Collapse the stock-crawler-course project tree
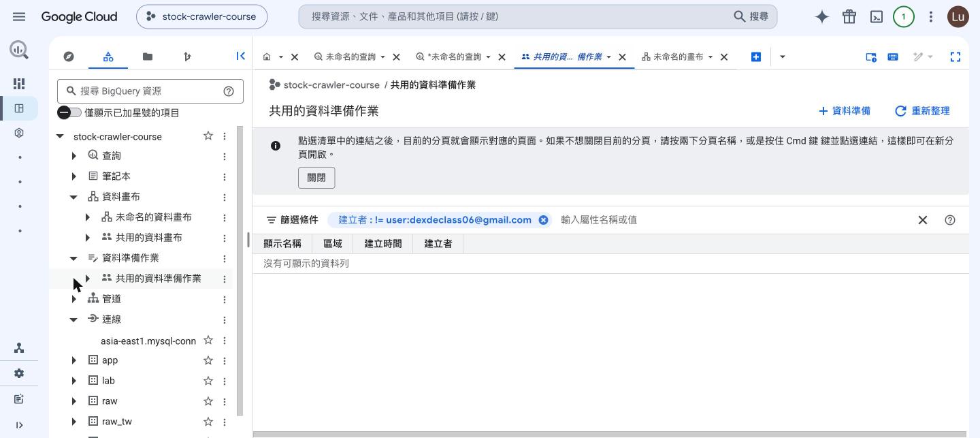Screen dimensions: 980x438 click(60, 136)
